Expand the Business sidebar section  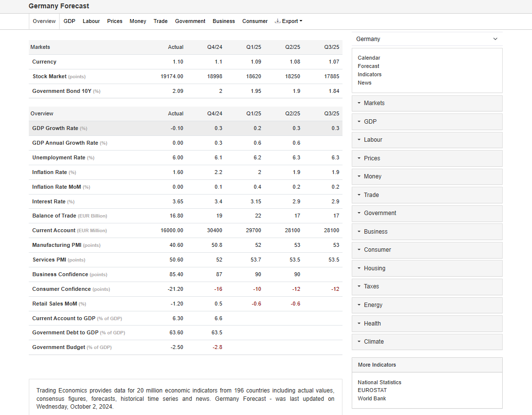click(x=427, y=232)
